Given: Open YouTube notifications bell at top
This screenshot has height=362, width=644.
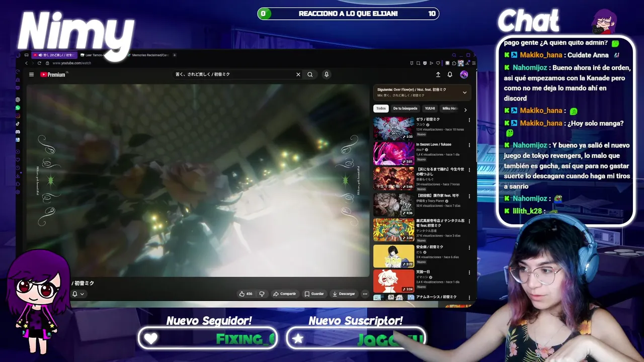Looking at the screenshot, I should pos(450,74).
